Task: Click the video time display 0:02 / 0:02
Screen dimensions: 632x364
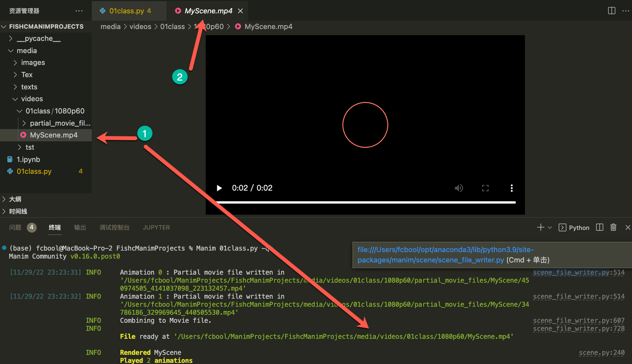Action: pyautogui.click(x=252, y=188)
